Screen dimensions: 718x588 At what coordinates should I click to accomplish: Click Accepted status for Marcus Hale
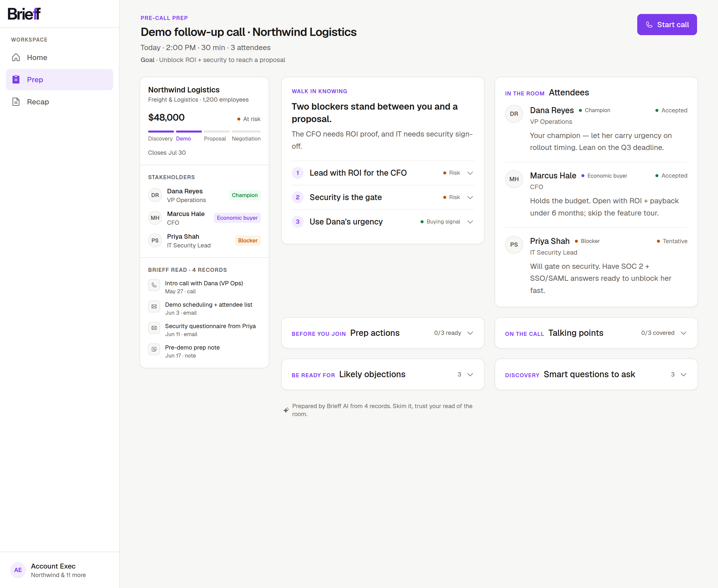671,176
